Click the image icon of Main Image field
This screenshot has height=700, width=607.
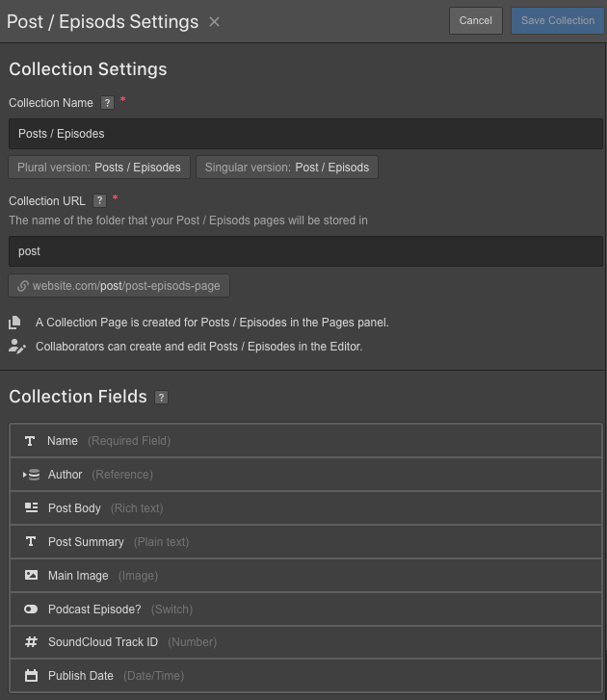(31, 575)
